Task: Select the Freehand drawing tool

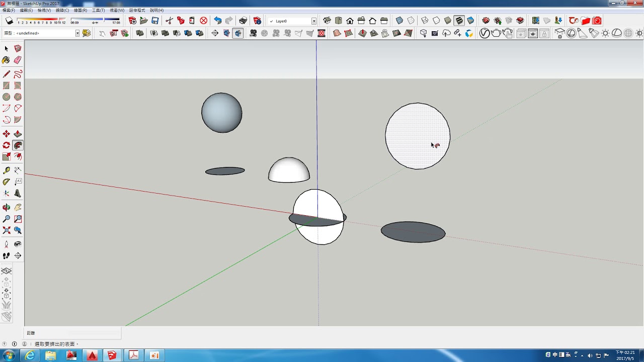Action: pyautogui.click(x=18, y=74)
